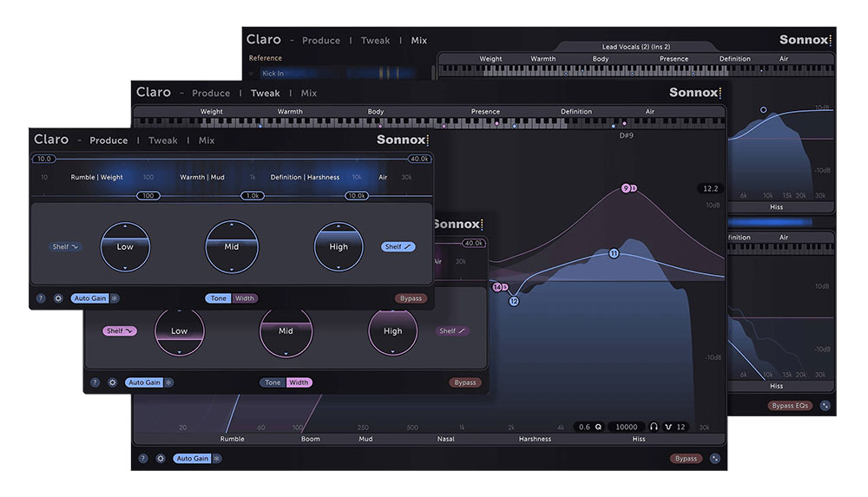Switch to Tweak view in the front window
The height and width of the screenshot is (497, 868).
[x=163, y=141]
